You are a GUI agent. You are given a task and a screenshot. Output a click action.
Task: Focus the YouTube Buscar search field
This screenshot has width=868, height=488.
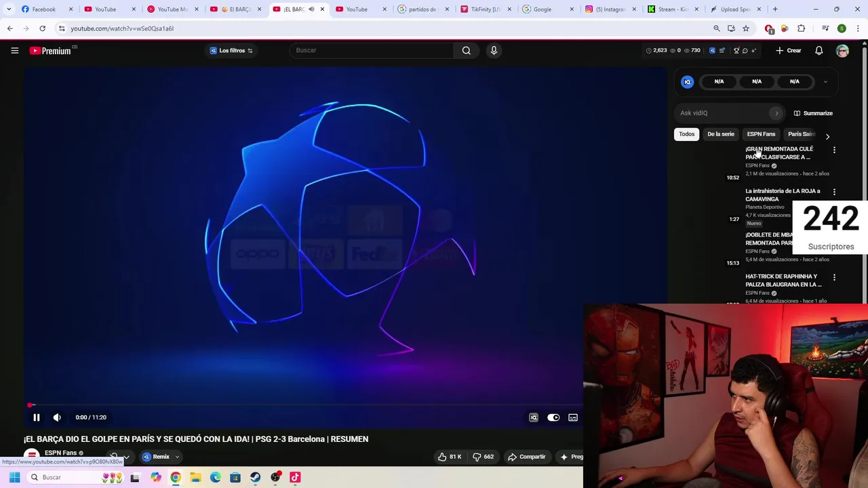point(372,50)
